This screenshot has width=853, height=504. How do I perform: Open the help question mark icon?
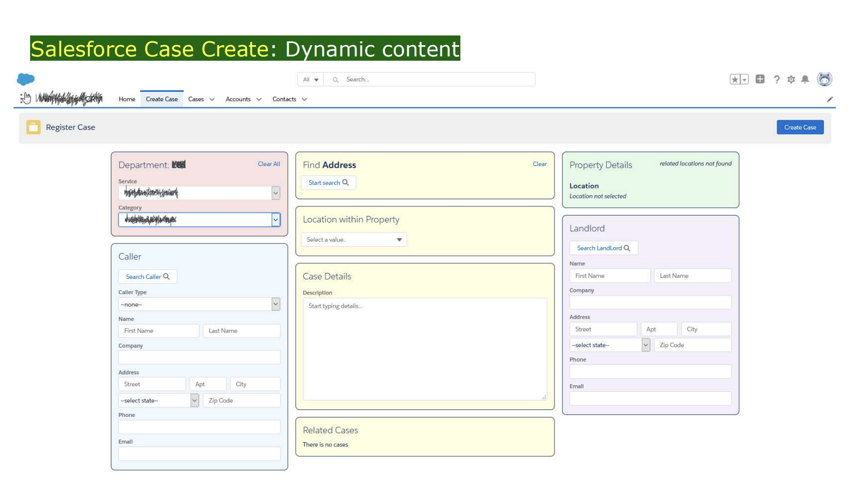pos(777,80)
